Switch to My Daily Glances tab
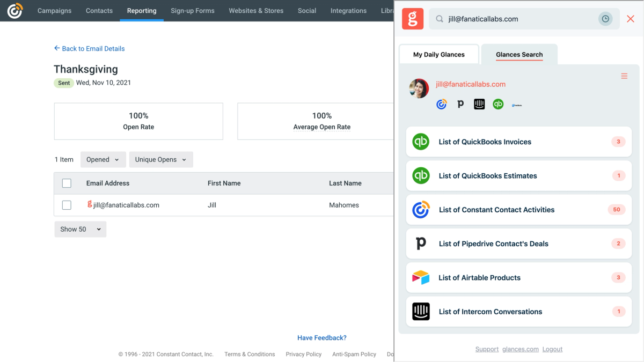This screenshot has width=644, height=362. tap(439, 54)
